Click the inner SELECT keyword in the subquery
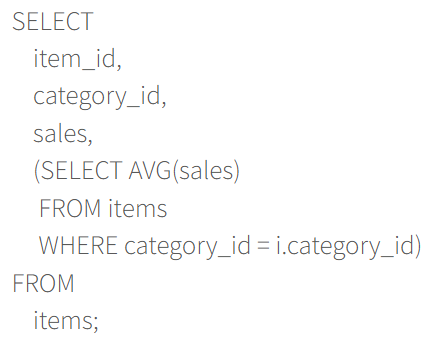 click(81, 170)
